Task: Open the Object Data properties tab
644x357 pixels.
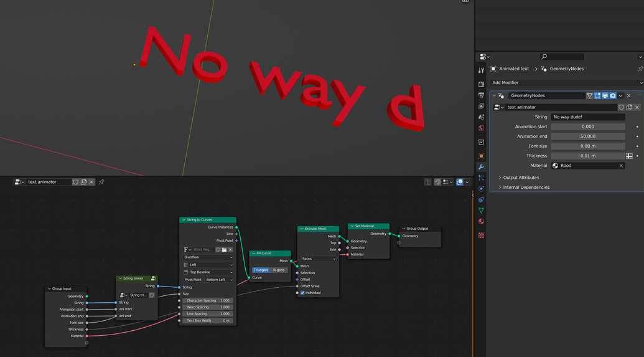Action: (481, 210)
